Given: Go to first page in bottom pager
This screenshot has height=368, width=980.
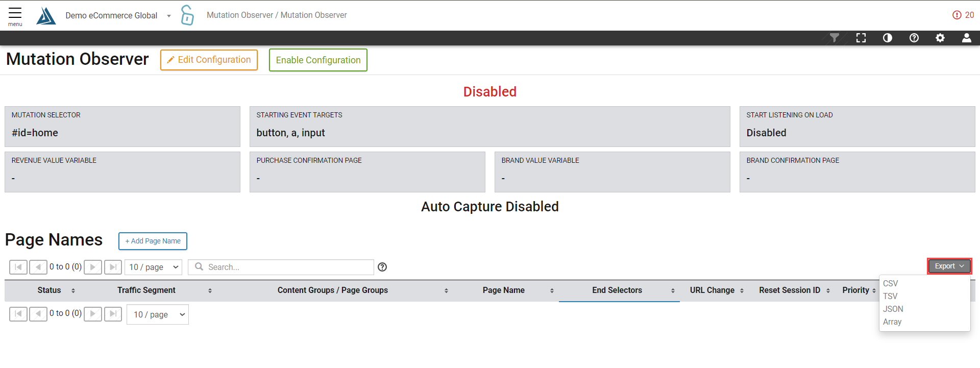Looking at the screenshot, I should pos(18,313).
